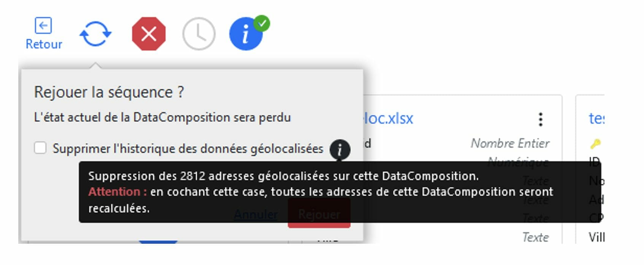Cancel with the Annuler link

pyautogui.click(x=255, y=215)
